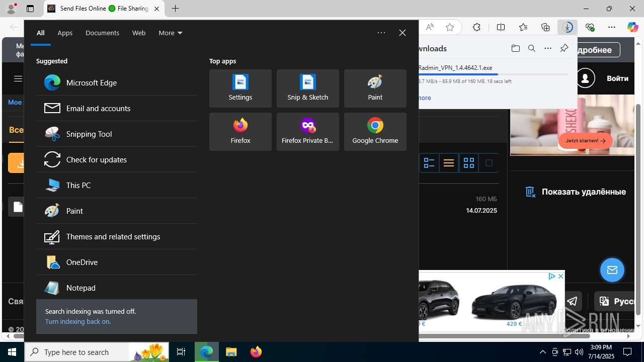This screenshot has width=644, height=362.
Task: Launch the Firefox tile in Top apps
Action: coord(240,132)
